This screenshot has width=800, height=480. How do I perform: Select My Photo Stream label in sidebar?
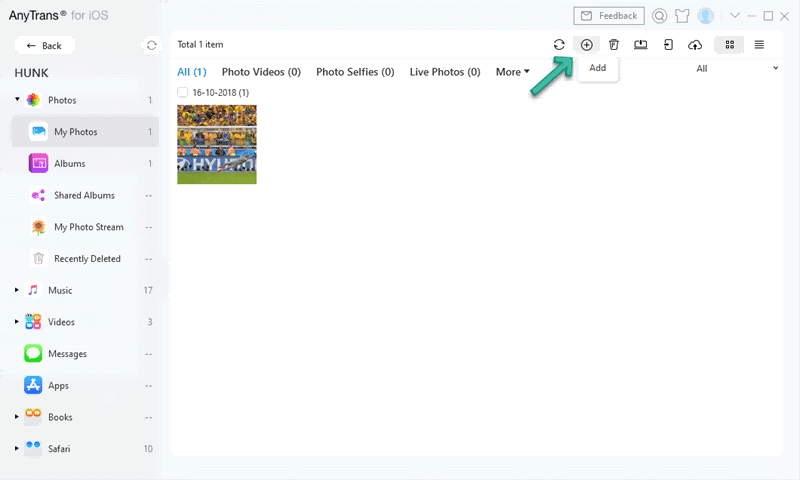(x=89, y=227)
